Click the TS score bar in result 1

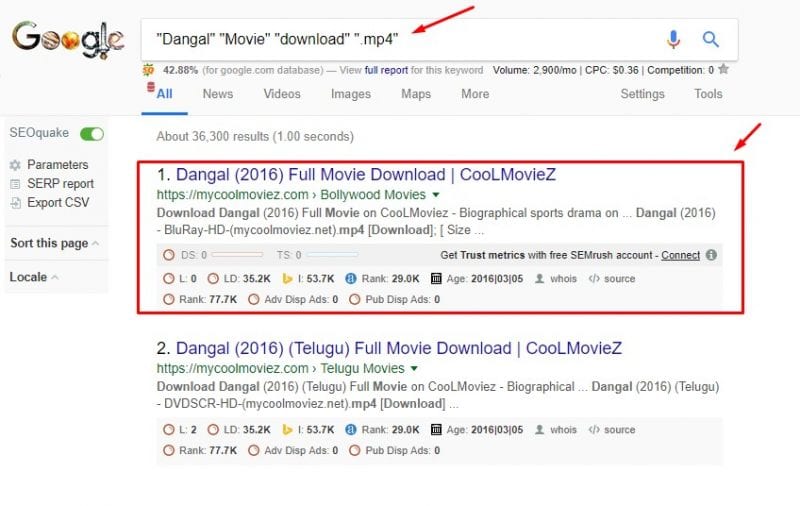pyautogui.click(x=332, y=254)
